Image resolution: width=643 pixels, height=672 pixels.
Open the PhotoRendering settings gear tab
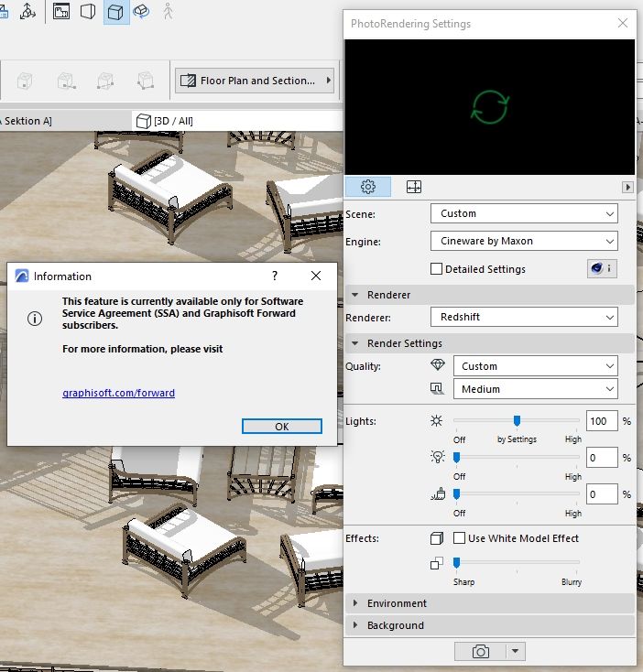[368, 187]
